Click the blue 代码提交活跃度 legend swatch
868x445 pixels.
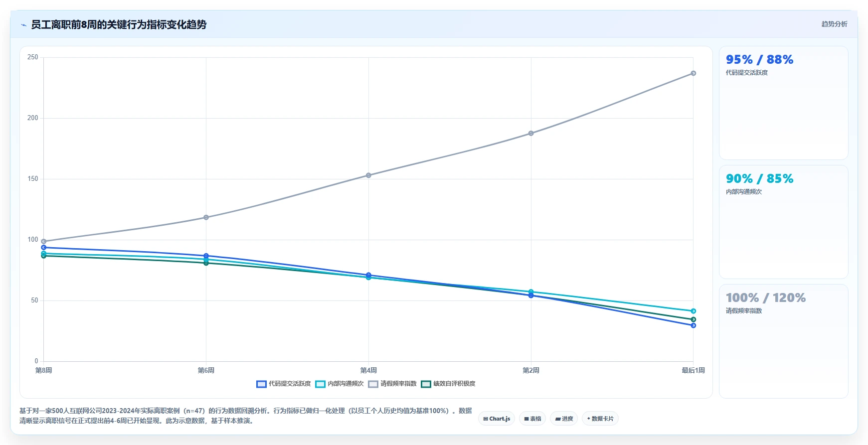tap(261, 384)
